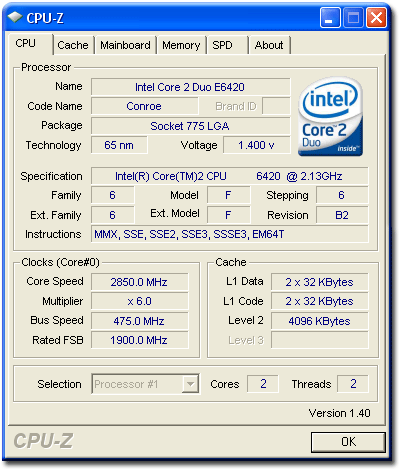
Task: Click the L1 Code value field
Action: tap(320, 301)
